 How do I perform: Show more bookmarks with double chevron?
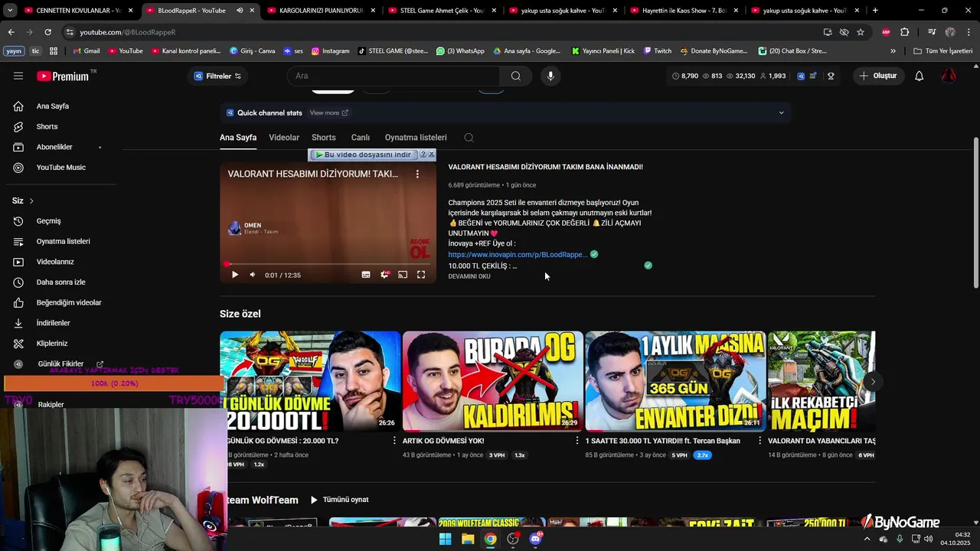point(893,51)
